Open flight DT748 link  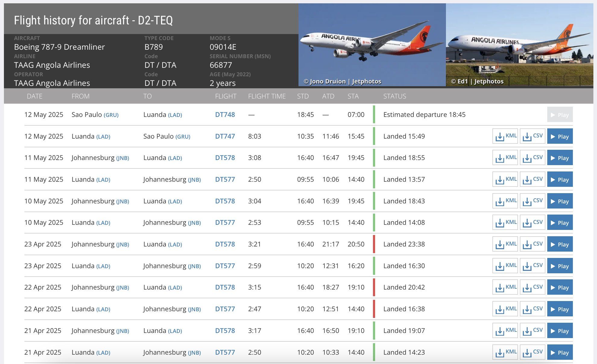click(225, 115)
